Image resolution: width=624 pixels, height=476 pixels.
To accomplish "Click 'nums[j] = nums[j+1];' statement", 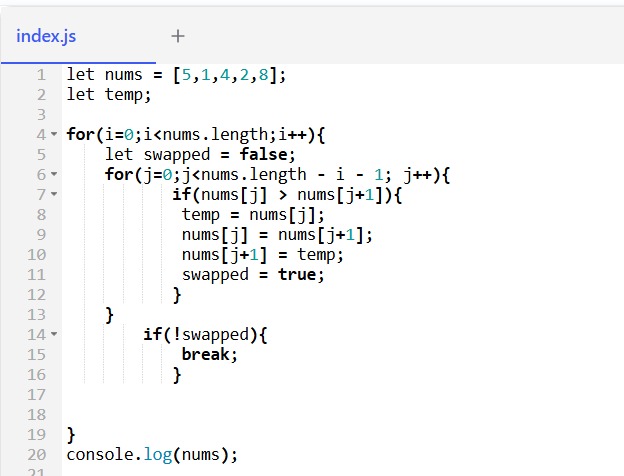I will [x=277, y=235].
